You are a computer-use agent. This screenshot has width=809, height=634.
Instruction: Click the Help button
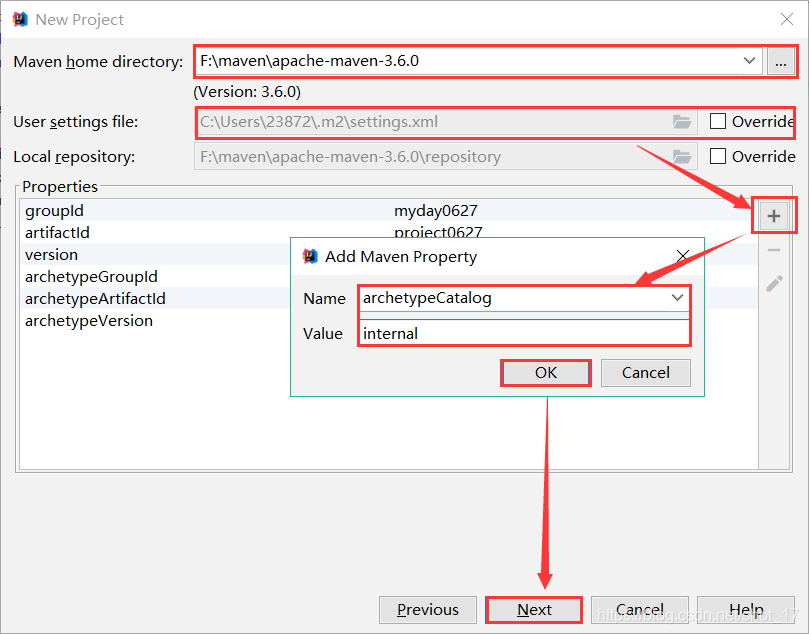[x=746, y=610]
